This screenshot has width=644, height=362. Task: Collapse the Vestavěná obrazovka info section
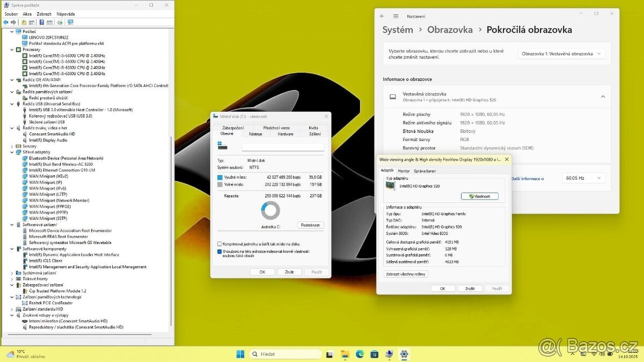tap(603, 97)
